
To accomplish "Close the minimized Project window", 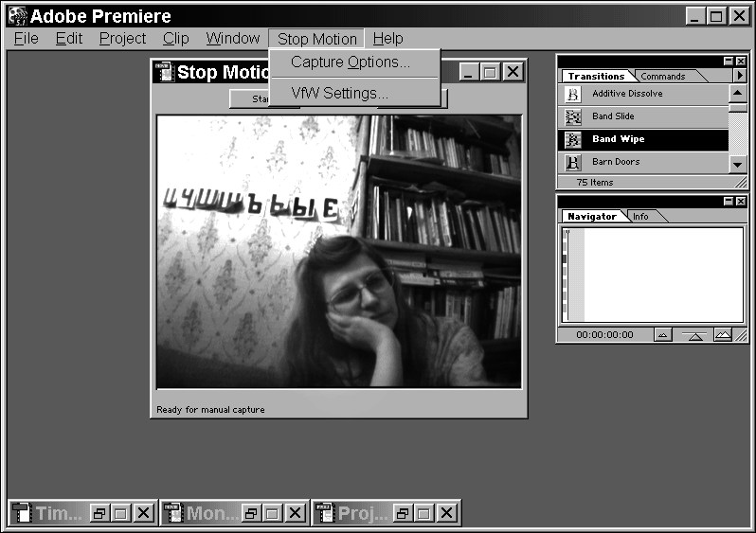I will pos(447,513).
